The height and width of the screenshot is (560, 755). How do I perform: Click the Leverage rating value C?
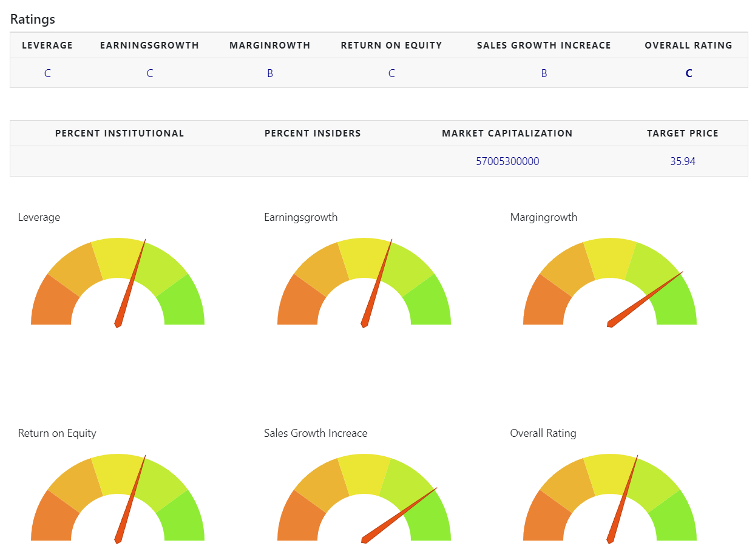47,73
